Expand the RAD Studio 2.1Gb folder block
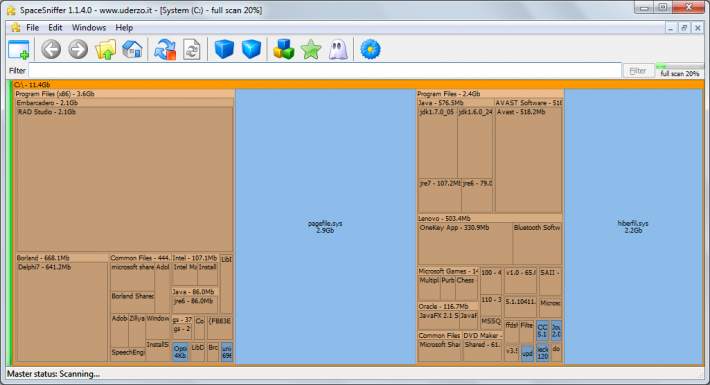 pyautogui.click(x=125, y=179)
